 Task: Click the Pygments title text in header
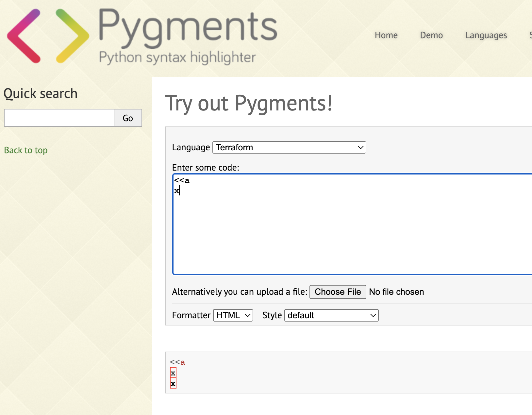188,28
